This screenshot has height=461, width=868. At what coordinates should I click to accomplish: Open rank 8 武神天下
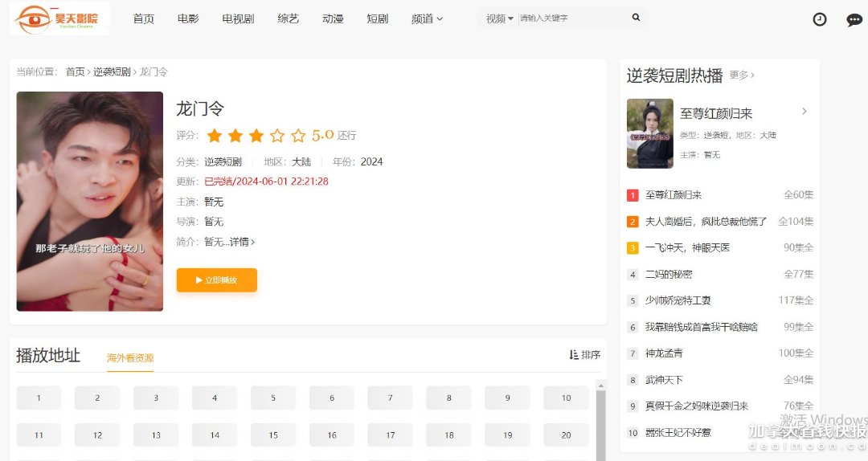tap(719, 380)
